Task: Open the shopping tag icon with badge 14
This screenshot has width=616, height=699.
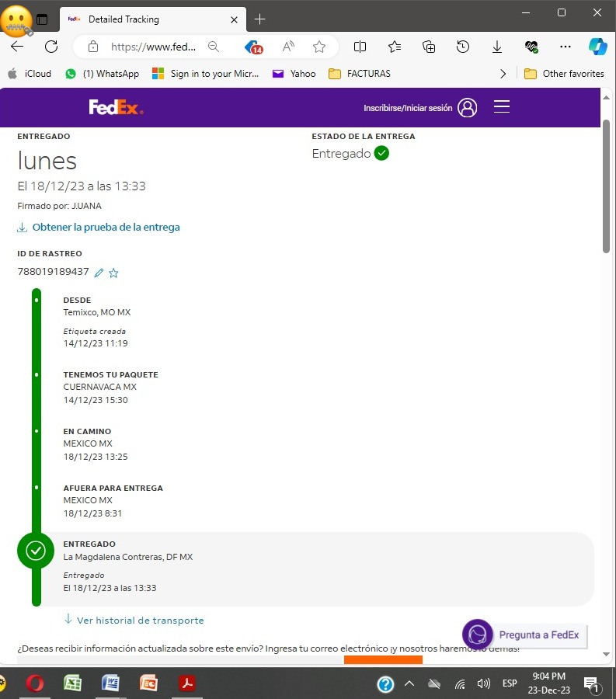Action: click(253, 47)
